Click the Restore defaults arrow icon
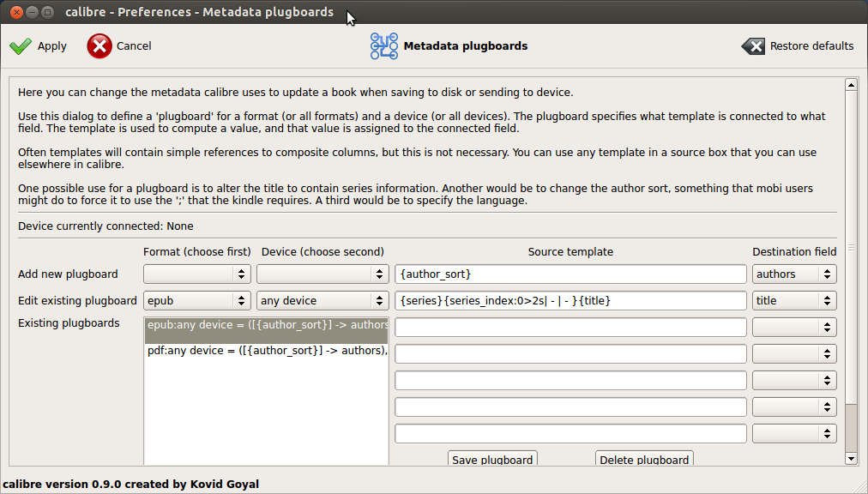 [x=753, y=46]
